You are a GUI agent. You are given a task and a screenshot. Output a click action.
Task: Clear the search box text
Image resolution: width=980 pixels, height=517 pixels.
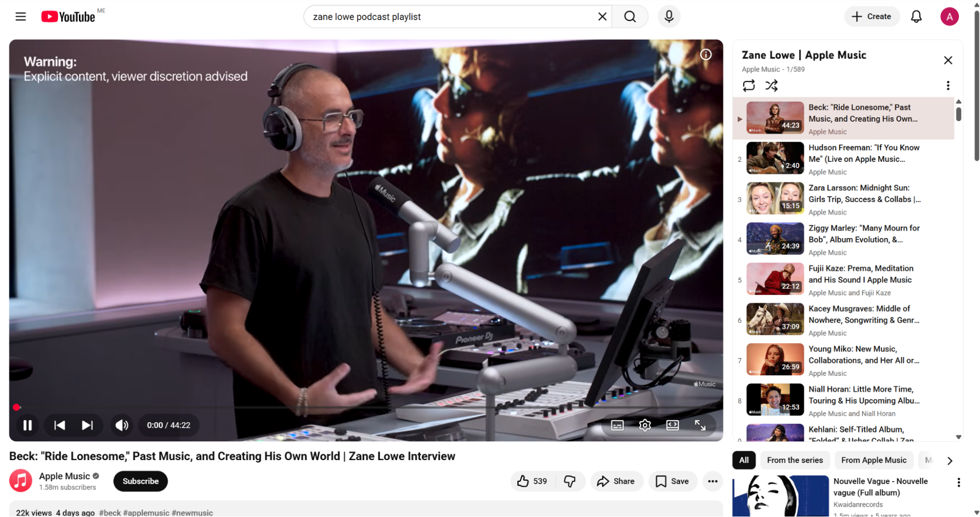[602, 17]
